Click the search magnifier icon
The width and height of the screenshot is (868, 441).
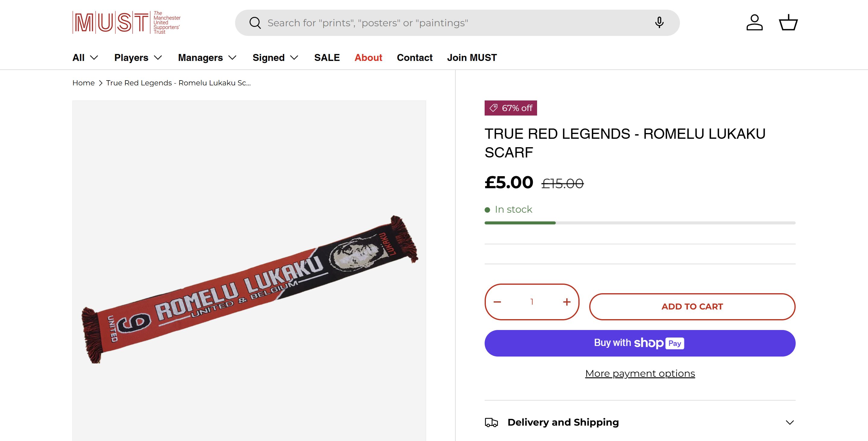click(x=255, y=23)
